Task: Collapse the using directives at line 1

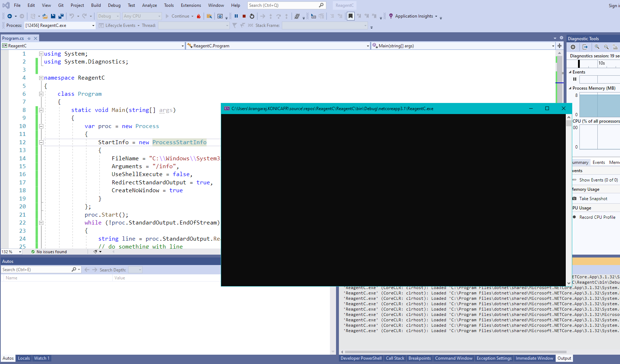Action: tap(41, 54)
